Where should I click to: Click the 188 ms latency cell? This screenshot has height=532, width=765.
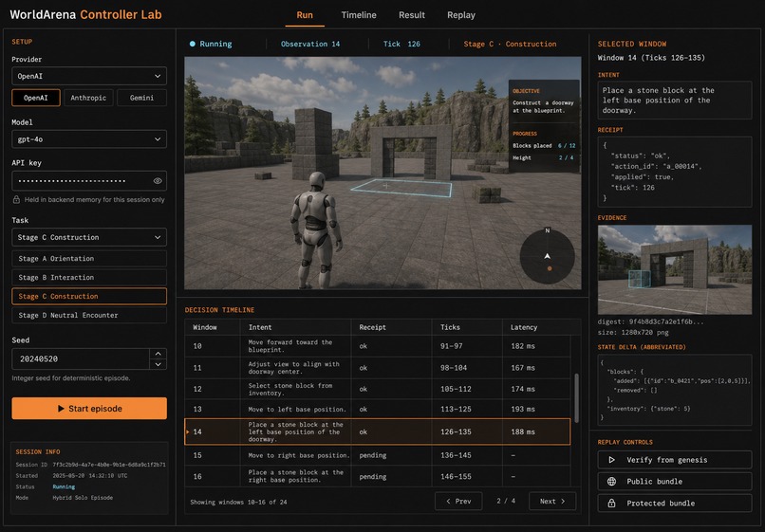pyautogui.click(x=523, y=432)
